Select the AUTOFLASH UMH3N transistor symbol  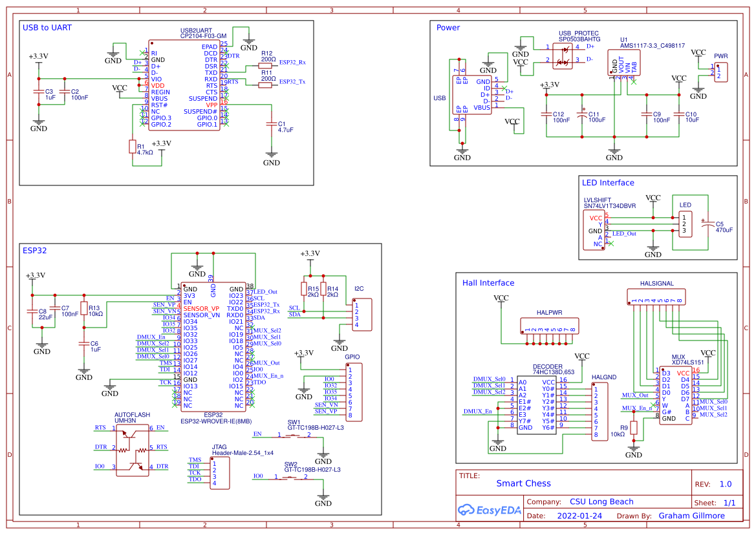pyautogui.click(x=132, y=450)
